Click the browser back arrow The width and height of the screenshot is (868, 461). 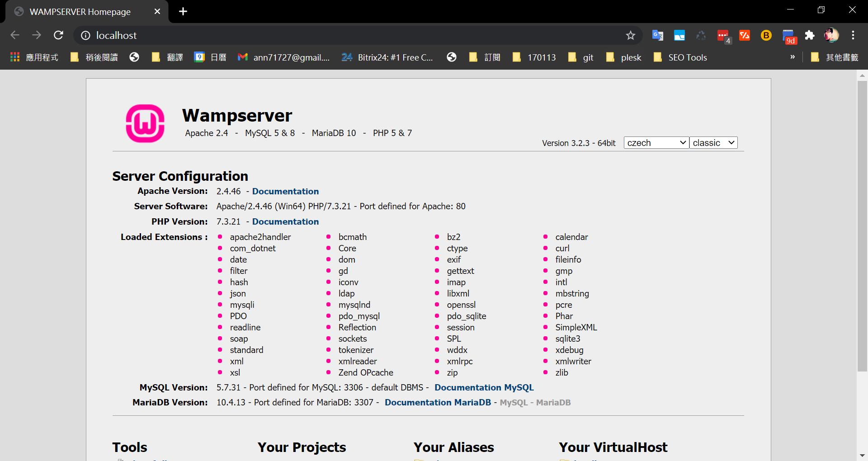[x=15, y=35]
